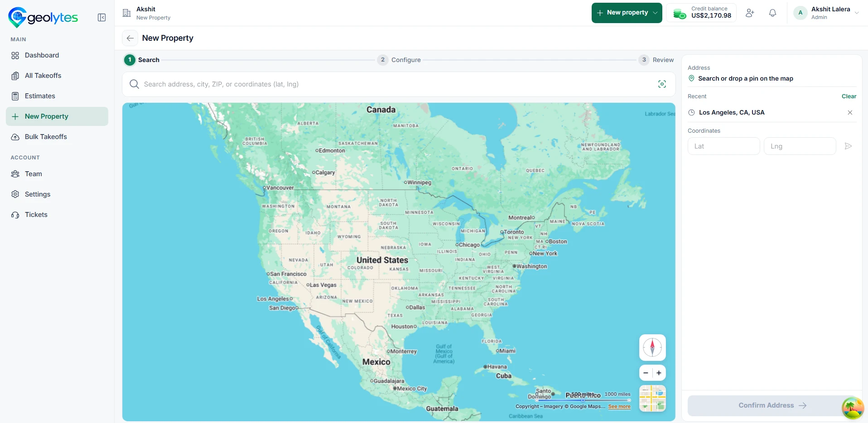Click United States label on map

[x=382, y=260]
